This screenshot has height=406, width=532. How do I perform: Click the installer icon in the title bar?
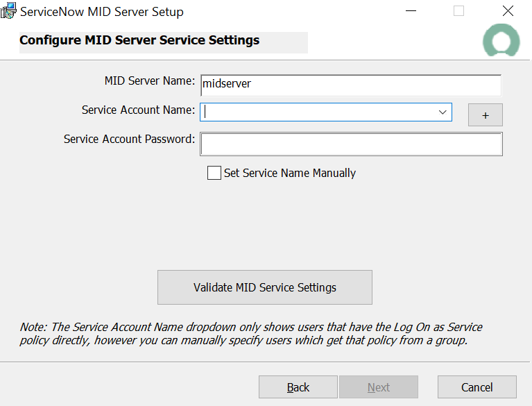tap(8, 11)
